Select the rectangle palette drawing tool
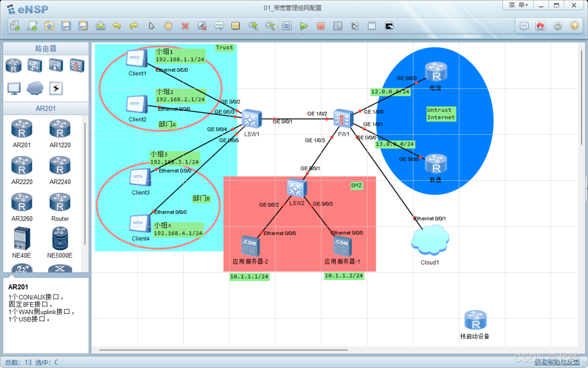The image size is (588, 368). [x=236, y=26]
